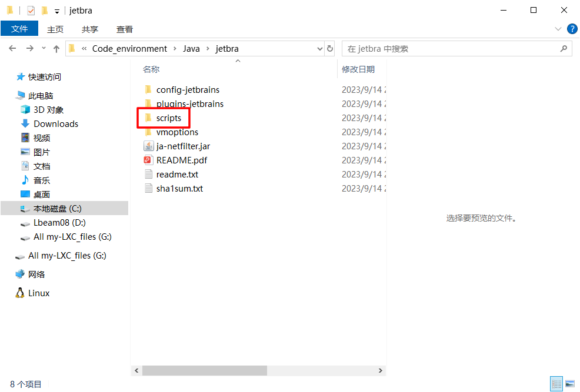Click the Java breadcrumb in address bar
The image size is (580, 392).
(x=191, y=49)
